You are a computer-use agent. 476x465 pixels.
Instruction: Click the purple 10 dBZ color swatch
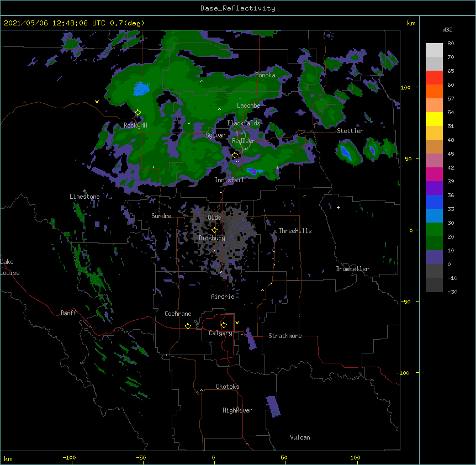click(x=434, y=257)
